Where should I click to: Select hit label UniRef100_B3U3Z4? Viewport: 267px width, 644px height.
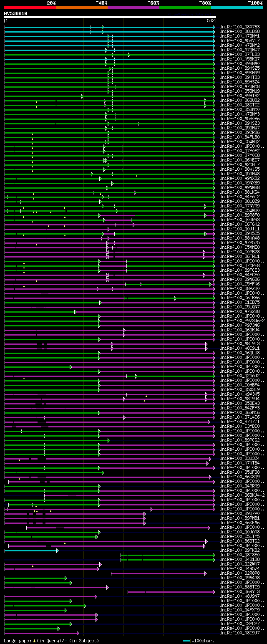pos(239,458)
